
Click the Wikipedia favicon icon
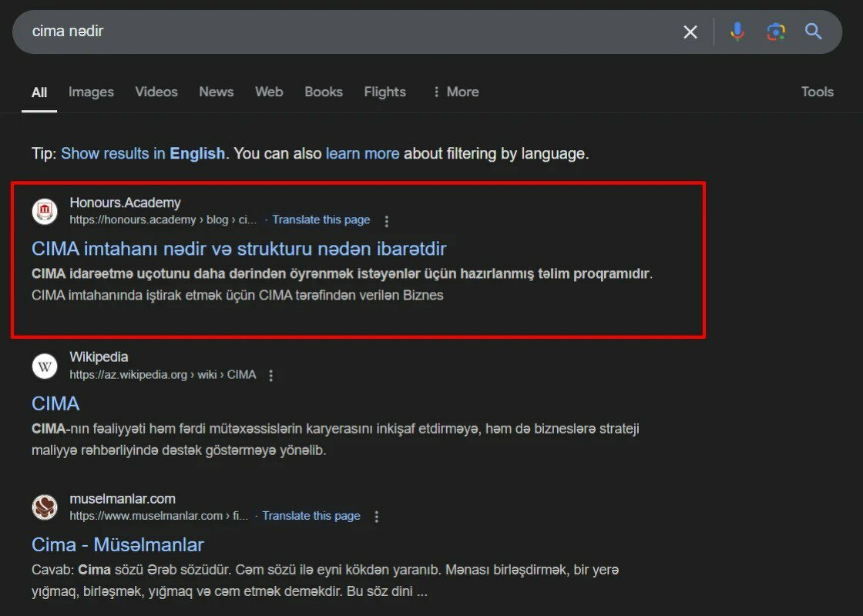(45, 366)
